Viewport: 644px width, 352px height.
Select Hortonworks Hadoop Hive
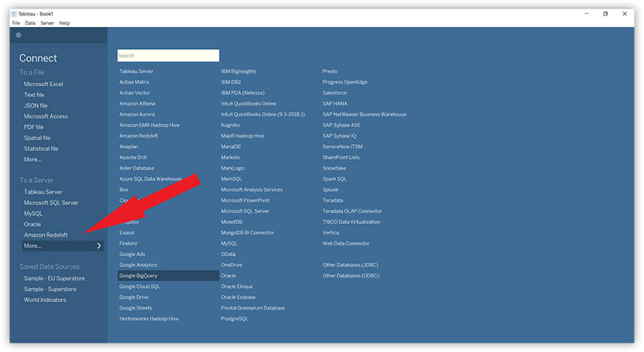click(x=149, y=319)
